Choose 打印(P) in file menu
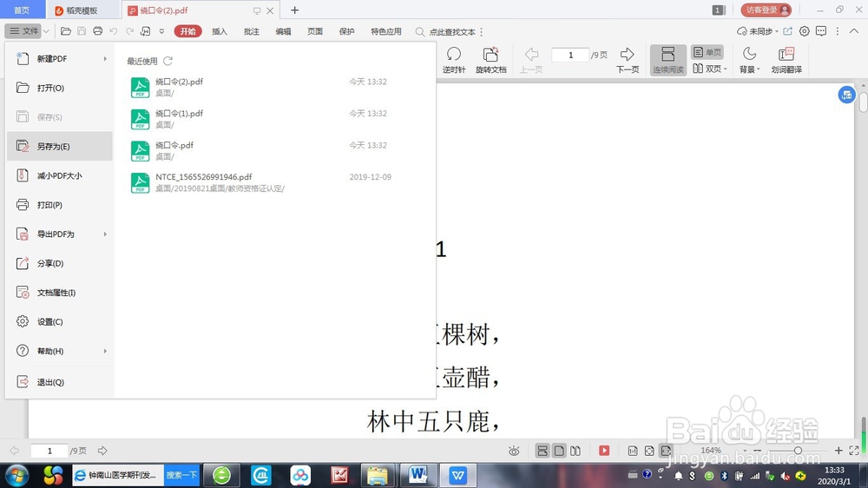868x488 pixels. [60, 205]
